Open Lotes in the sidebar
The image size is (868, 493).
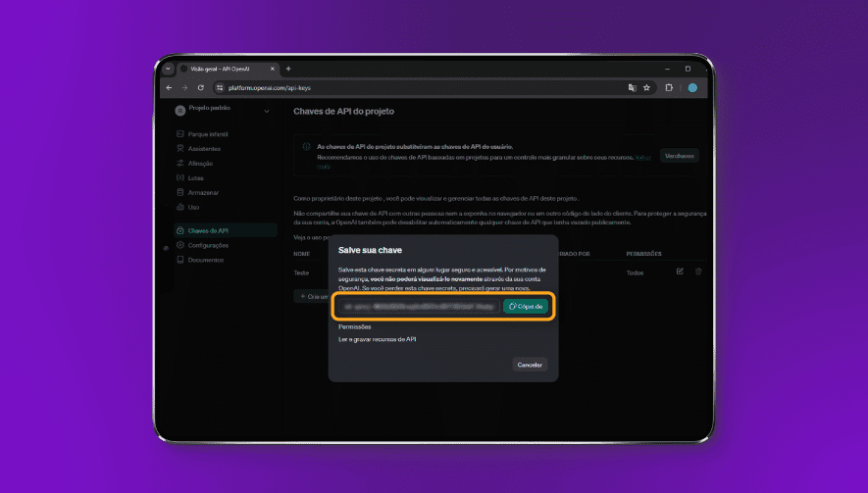click(x=190, y=178)
